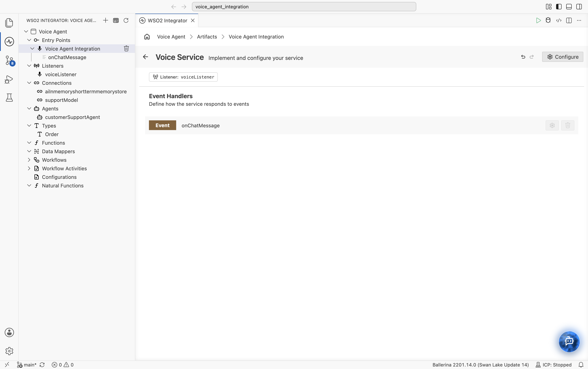Collapse the Entry Points tree node
Screen dimensions: 588x369
tap(29, 40)
